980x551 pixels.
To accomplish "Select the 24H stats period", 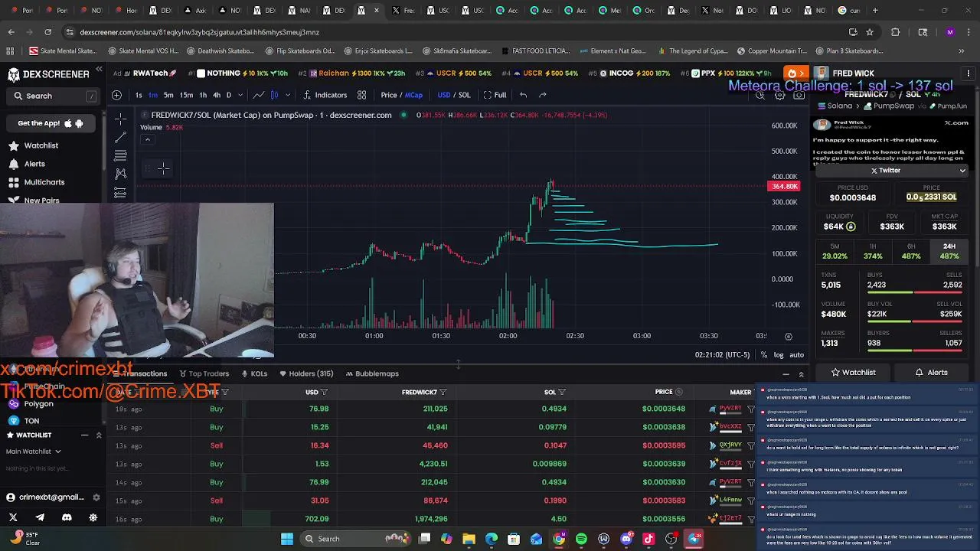I will tap(949, 251).
